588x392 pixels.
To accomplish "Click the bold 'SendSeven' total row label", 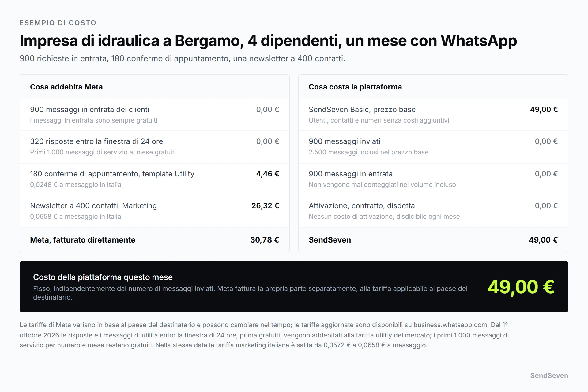I will (330, 240).
